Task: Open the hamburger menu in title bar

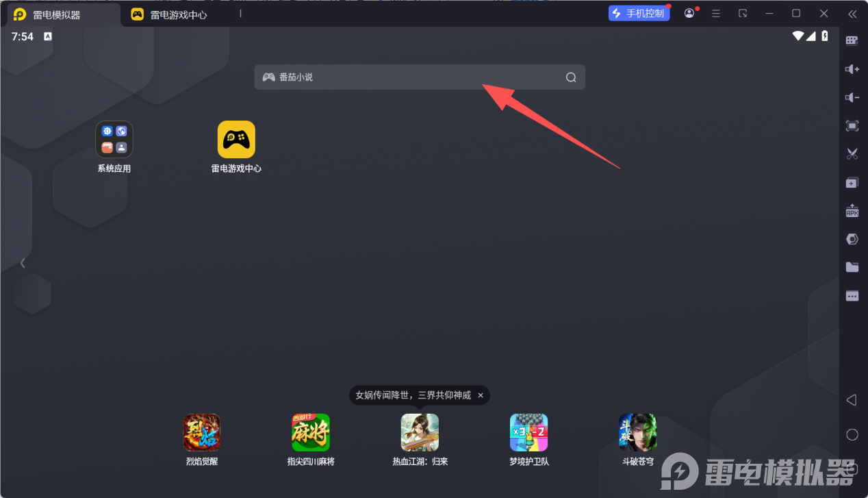Action: point(716,14)
